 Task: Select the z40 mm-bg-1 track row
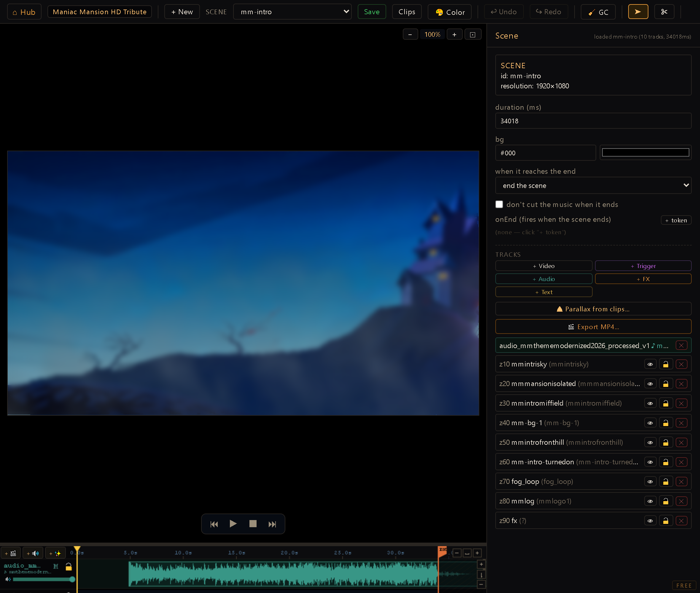click(593, 423)
